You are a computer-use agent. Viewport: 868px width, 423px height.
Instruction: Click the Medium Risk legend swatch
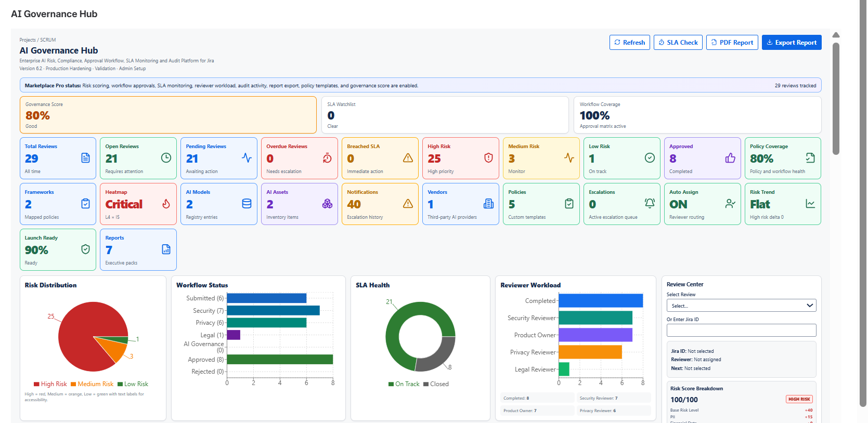pyautogui.click(x=73, y=384)
